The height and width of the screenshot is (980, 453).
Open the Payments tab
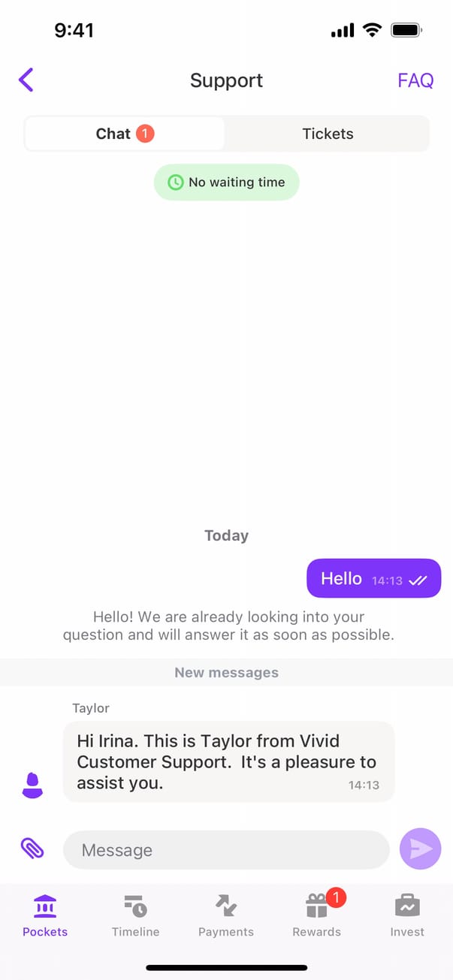[226, 916]
